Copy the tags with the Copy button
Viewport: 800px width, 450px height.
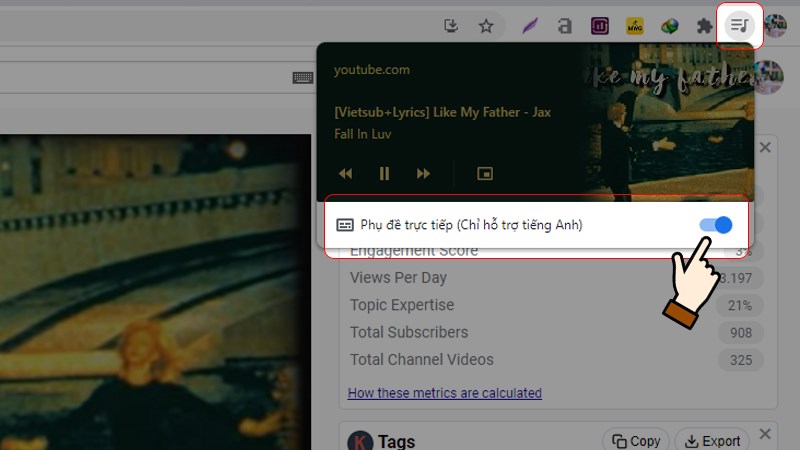point(636,441)
